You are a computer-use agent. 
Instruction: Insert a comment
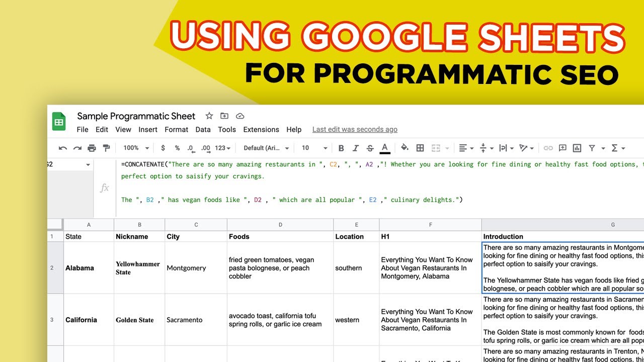562,148
